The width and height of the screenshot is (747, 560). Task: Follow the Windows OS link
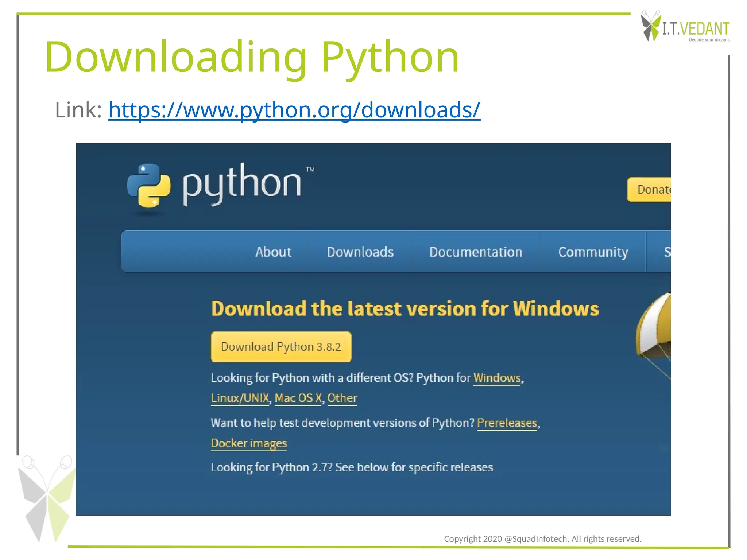[x=497, y=378]
